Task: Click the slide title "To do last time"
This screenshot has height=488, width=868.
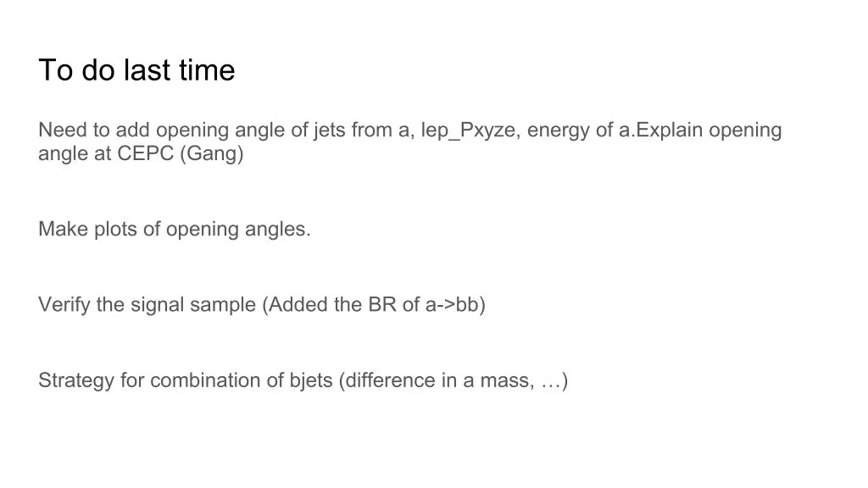Action: tap(136, 70)
